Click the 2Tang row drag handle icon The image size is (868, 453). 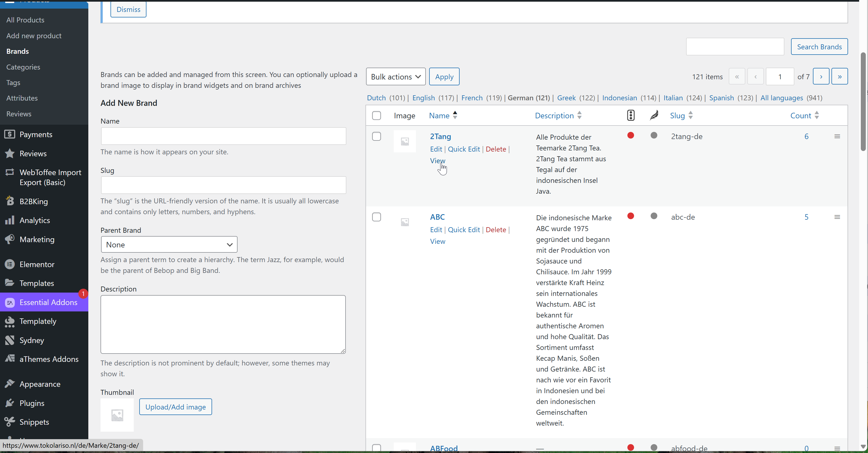(x=837, y=136)
